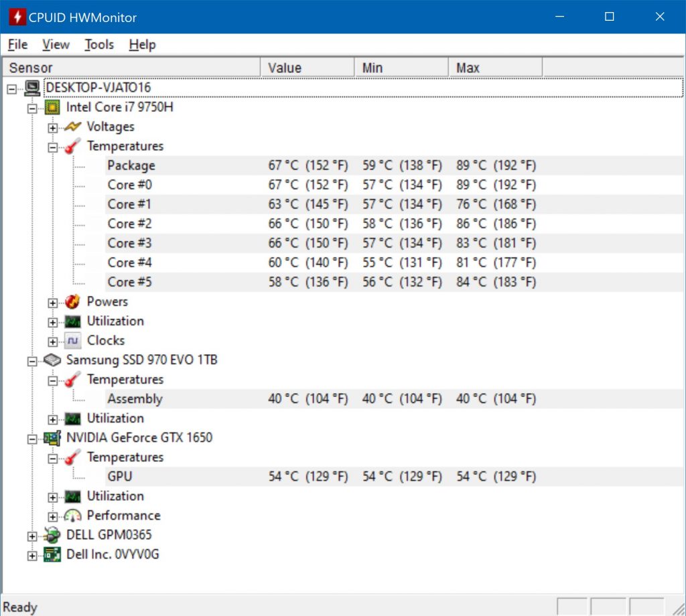This screenshot has height=616, width=686.
Task: Expand the Clocks node
Action: 52,342
